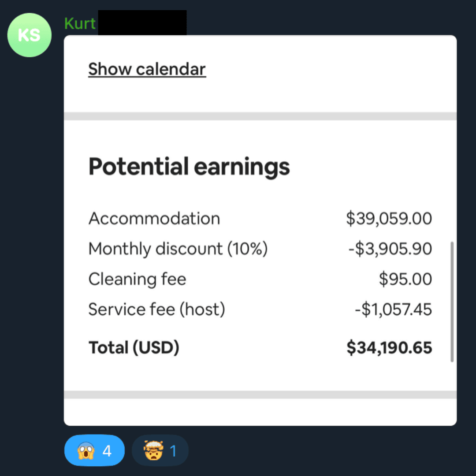Click the KS avatar circle
Image resolution: width=476 pixels, height=476 pixels.
click(30, 35)
